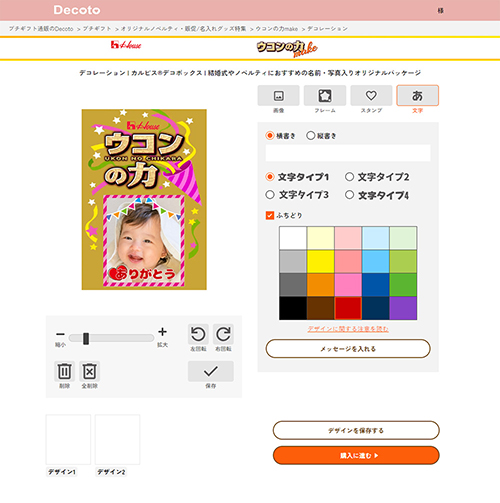Rotate left with the 左回転 icon

click(198, 334)
